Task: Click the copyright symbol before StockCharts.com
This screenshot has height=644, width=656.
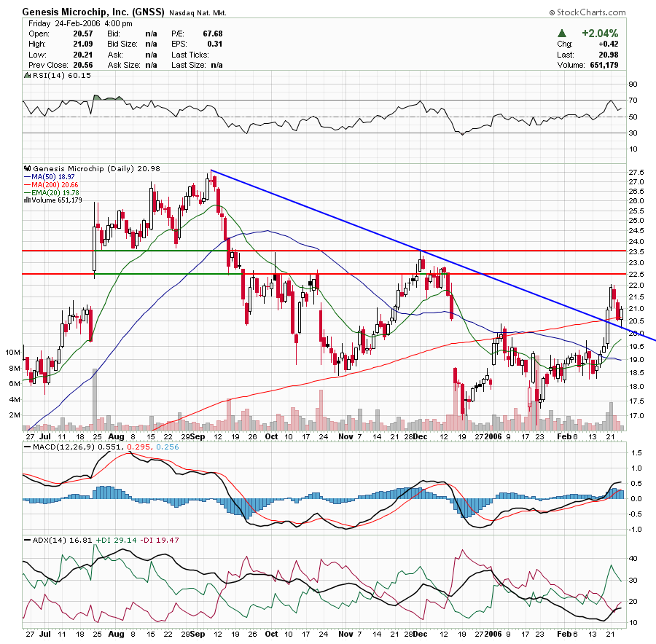Action: click(552, 12)
